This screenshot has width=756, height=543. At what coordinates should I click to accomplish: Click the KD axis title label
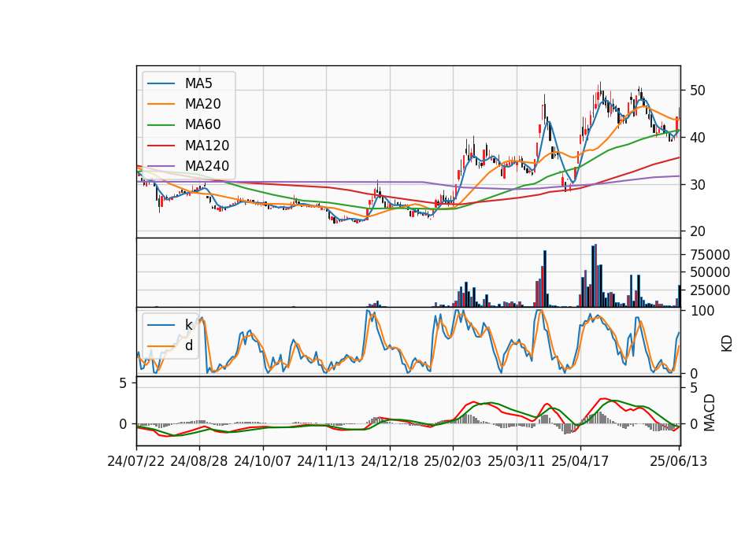click(726, 343)
